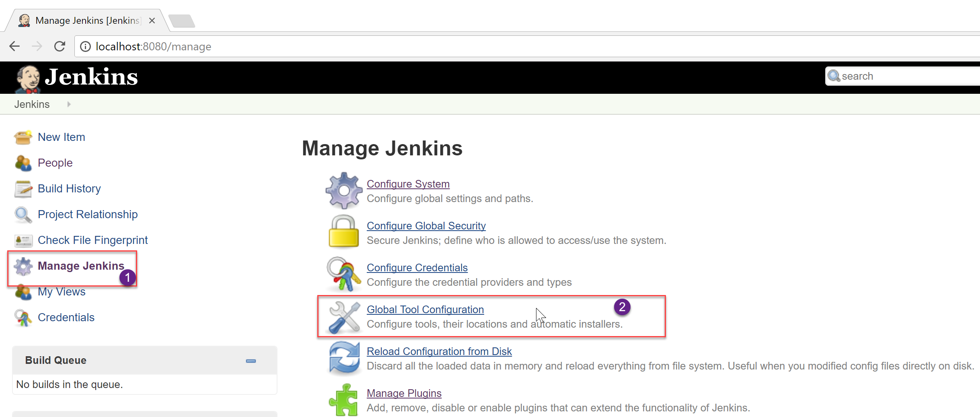980x417 pixels.
Task: Open the Global Tool Configuration link
Action: click(425, 310)
